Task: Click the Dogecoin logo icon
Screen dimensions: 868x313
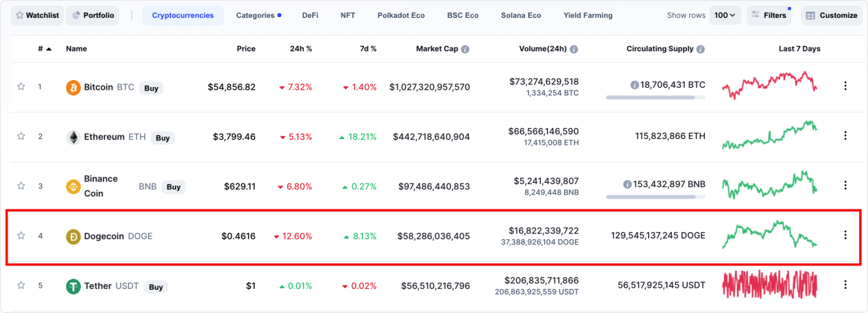Action: coord(73,236)
